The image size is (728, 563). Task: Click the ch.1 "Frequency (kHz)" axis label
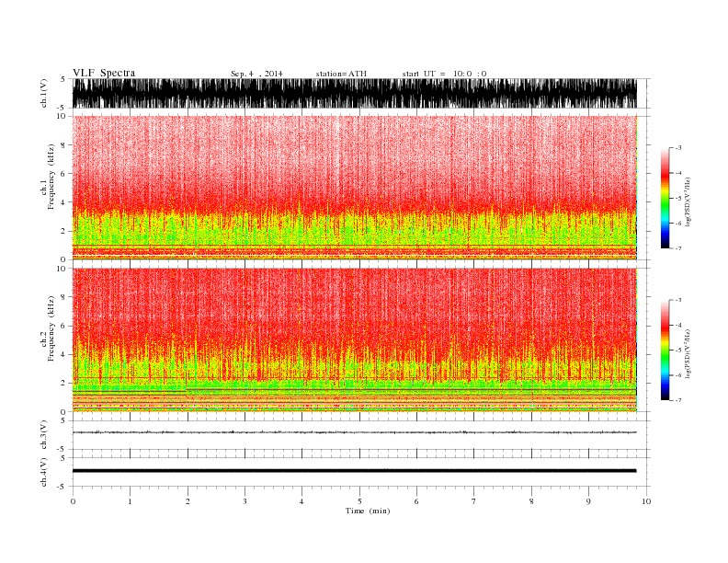[x=51, y=177]
